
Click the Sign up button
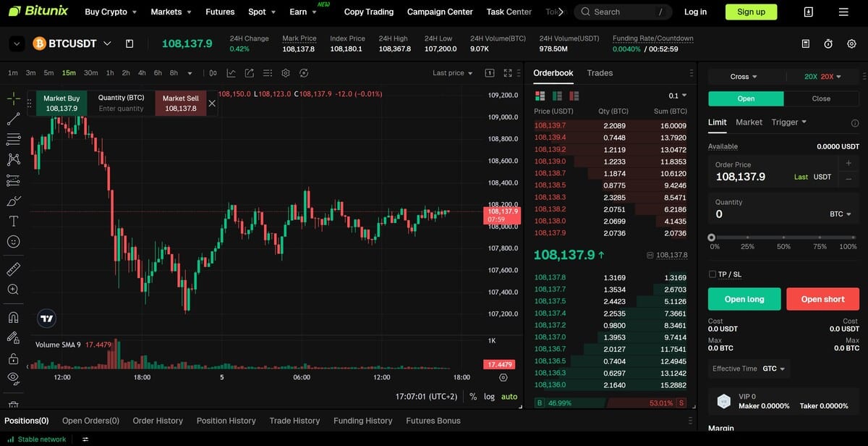tap(751, 12)
